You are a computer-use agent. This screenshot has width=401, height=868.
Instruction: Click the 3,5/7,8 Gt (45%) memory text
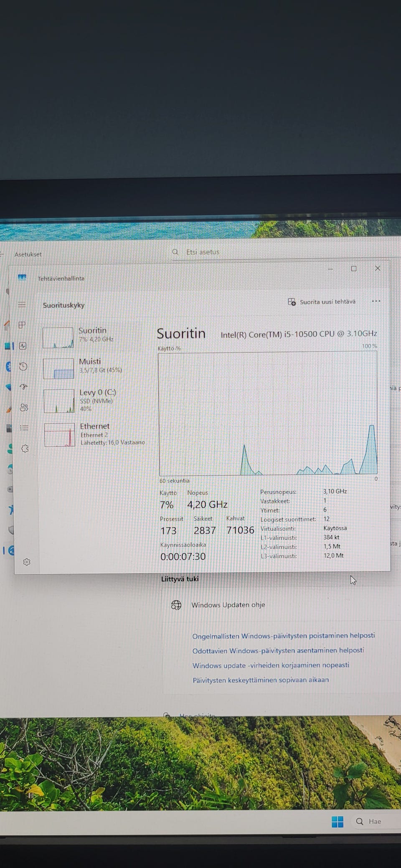pyautogui.click(x=101, y=370)
